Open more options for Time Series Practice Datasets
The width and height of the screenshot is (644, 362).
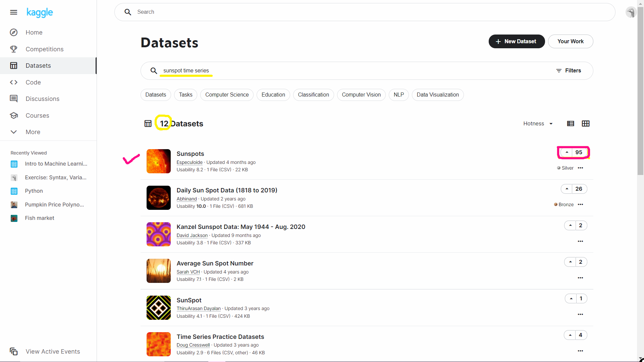581,351
